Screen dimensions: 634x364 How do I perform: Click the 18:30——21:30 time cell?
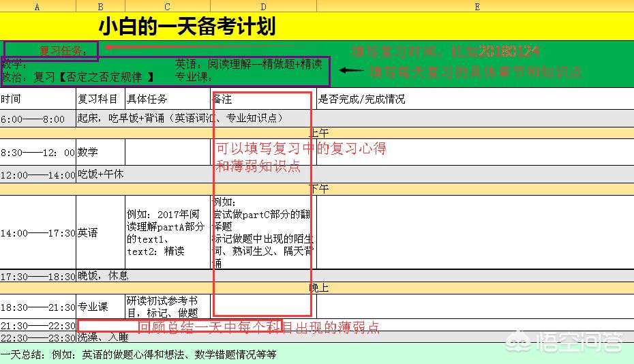(38, 307)
